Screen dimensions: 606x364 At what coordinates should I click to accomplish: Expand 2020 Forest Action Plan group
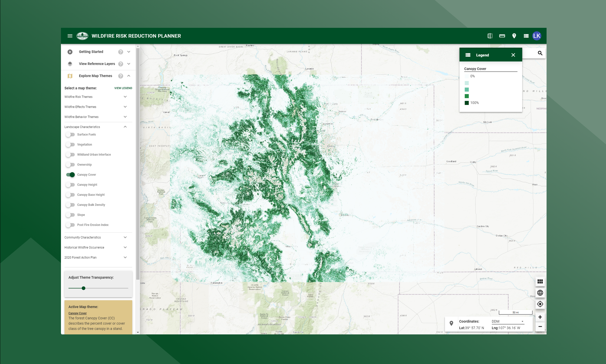(x=125, y=258)
